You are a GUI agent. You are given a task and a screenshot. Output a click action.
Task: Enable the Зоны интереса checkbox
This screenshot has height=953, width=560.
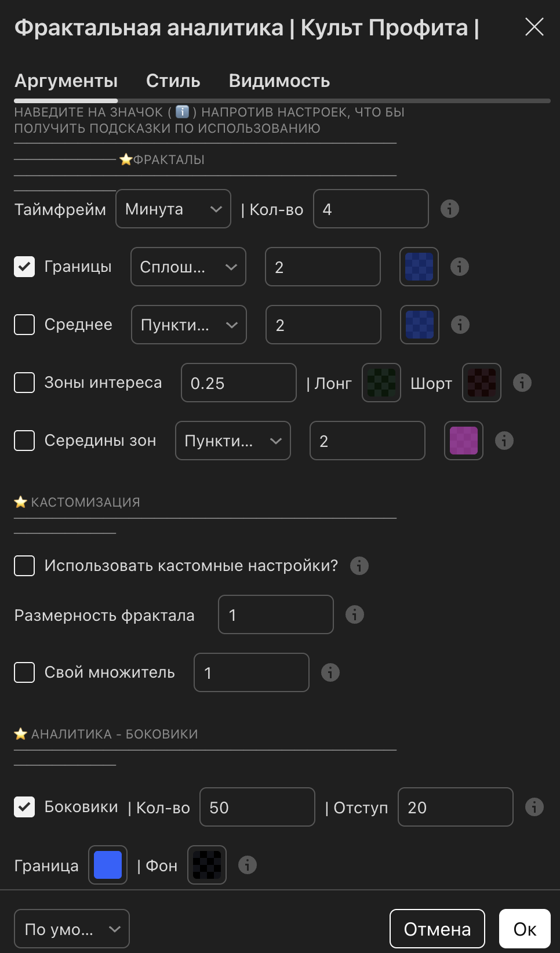pos(24,383)
